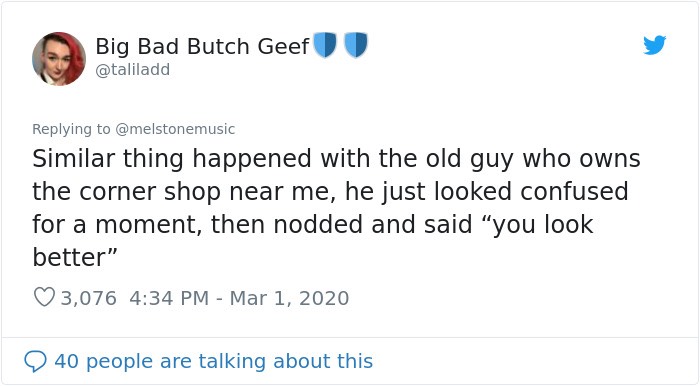Open the red-haired profile avatar

point(59,58)
